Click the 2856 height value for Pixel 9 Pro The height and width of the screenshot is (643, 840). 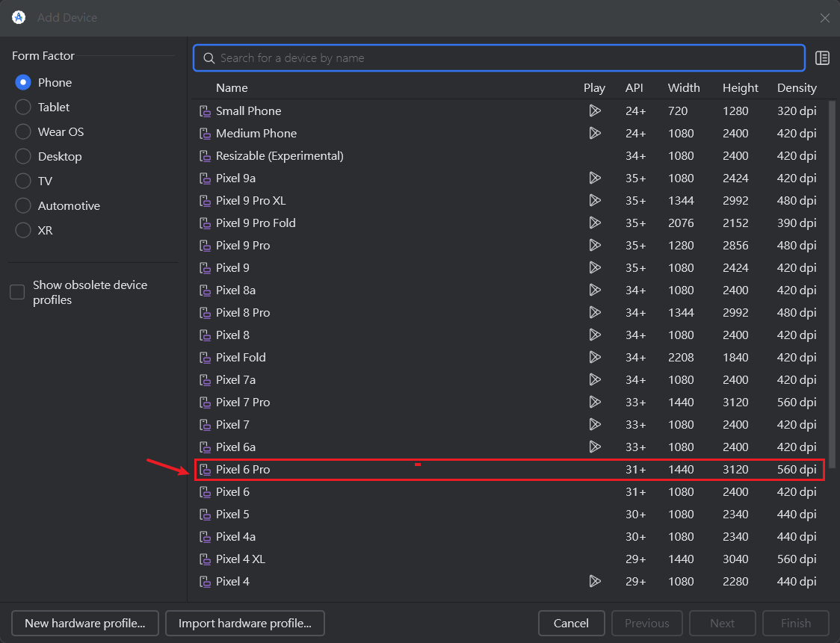735,245
